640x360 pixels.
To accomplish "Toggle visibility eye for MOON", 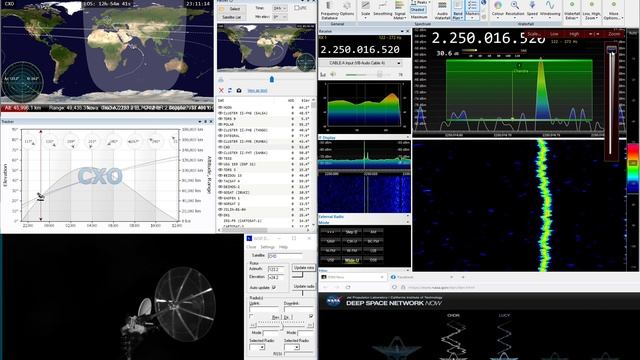I will [x=220, y=107].
